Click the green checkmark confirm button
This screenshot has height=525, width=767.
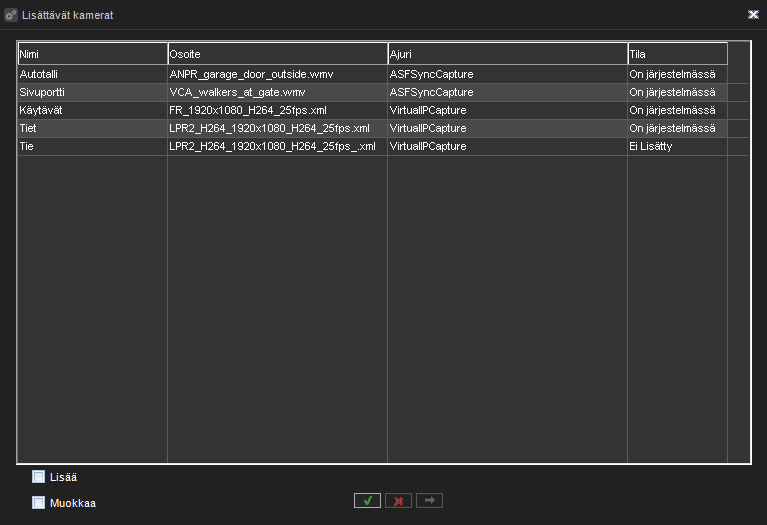pos(367,500)
